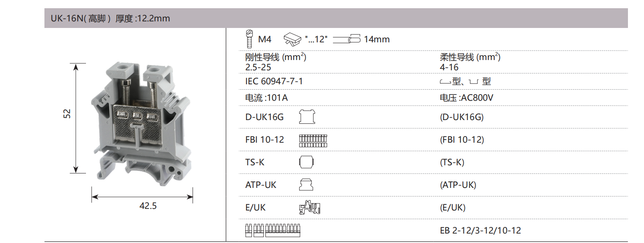This screenshot has width=644, height=243.
Task: Click the EB 2-12/3-12/10-12 model text
Action: (x=480, y=230)
